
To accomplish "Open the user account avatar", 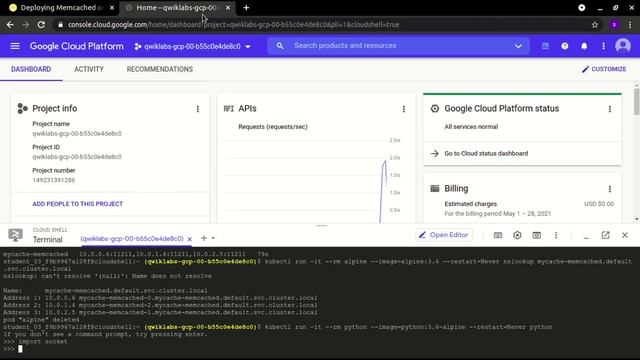I will pyautogui.click(x=623, y=46).
